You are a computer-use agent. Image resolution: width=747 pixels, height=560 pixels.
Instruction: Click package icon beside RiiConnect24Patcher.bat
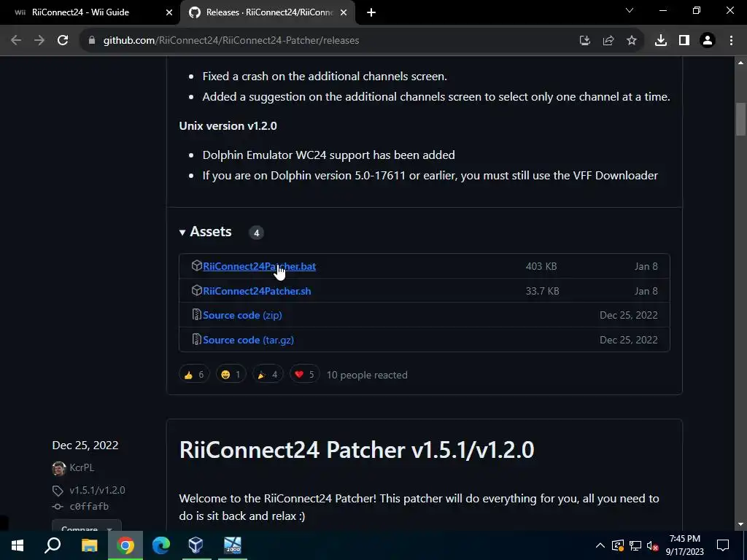tap(197, 265)
